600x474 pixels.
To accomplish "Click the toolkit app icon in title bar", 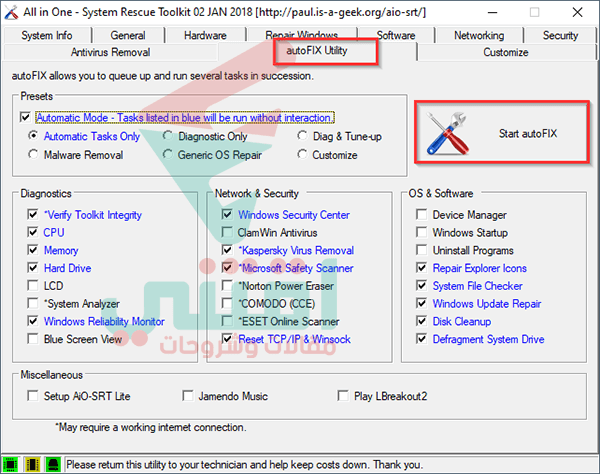I will pyautogui.click(x=11, y=12).
